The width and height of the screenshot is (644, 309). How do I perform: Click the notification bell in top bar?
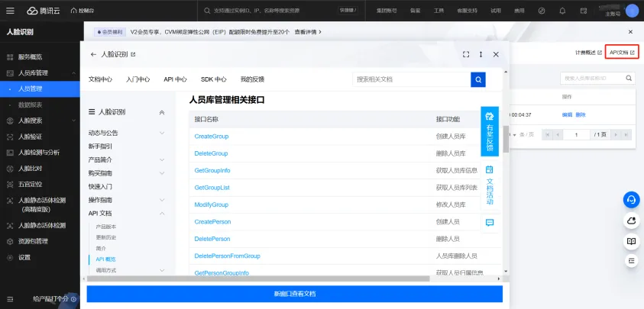click(562, 11)
